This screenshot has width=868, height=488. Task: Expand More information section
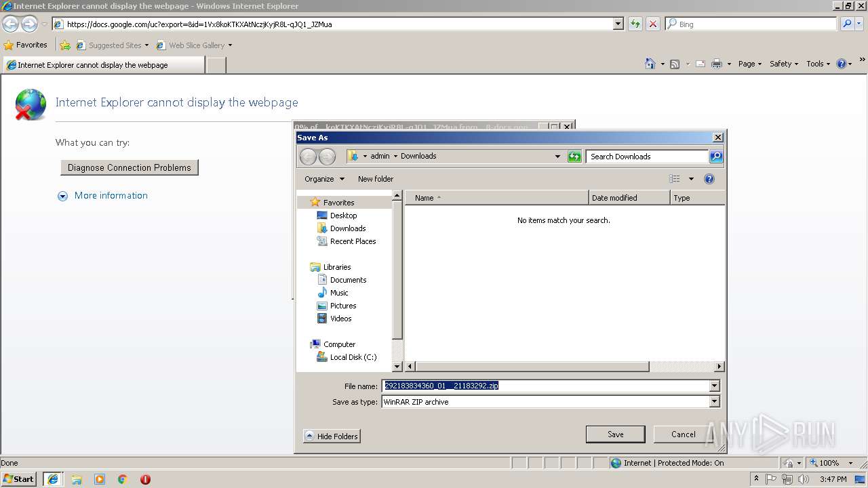tap(102, 196)
